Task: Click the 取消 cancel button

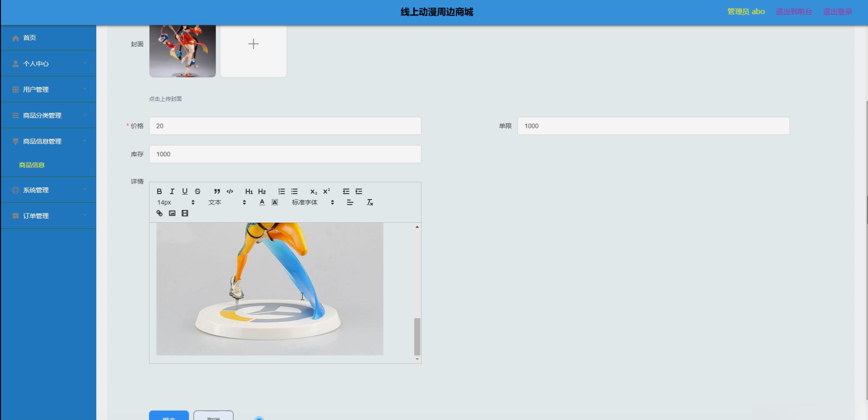Action: pos(213,415)
